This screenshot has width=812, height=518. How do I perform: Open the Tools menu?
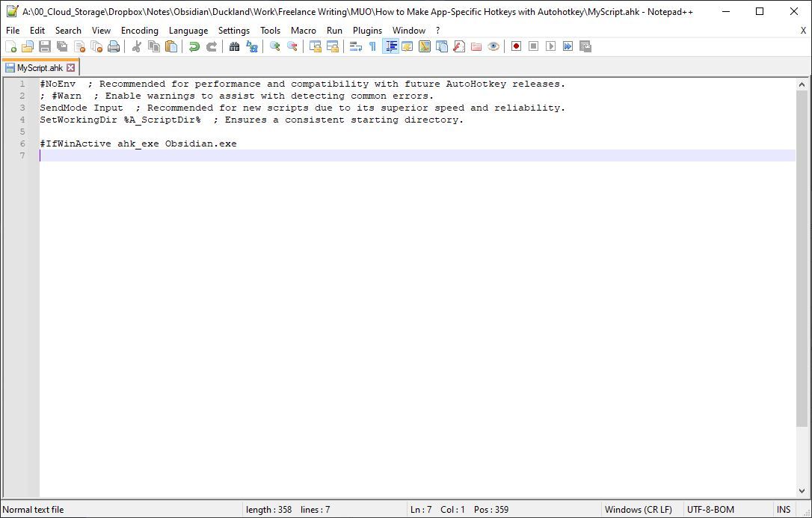271,31
